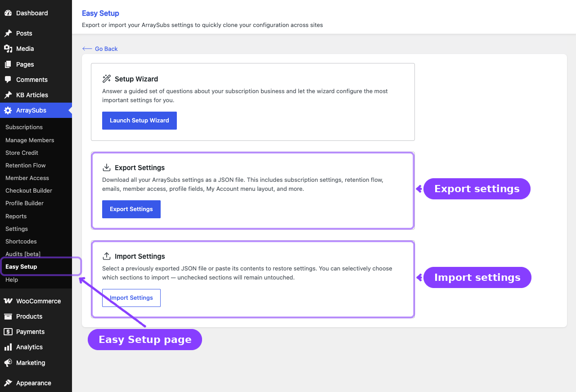Screen dimensions: 576x392
Task: Click the blue Export Settings button
Action: pyautogui.click(x=131, y=209)
